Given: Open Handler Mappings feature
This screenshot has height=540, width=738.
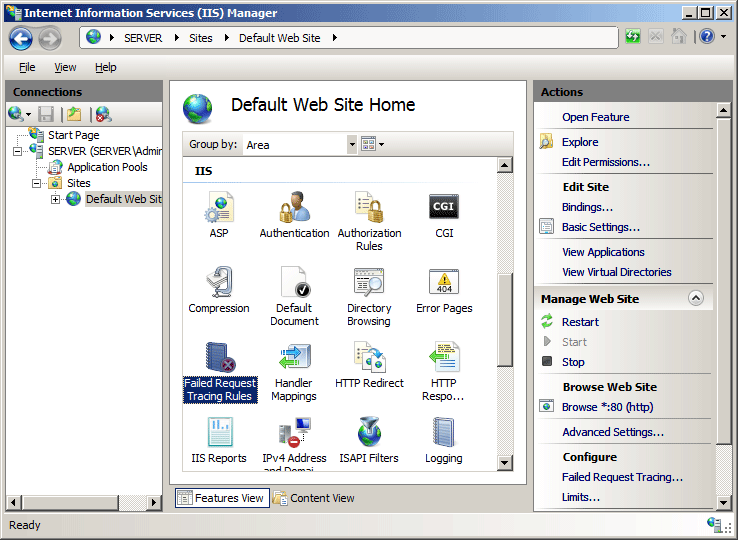Looking at the screenshot, I should (x=294, y=371).
